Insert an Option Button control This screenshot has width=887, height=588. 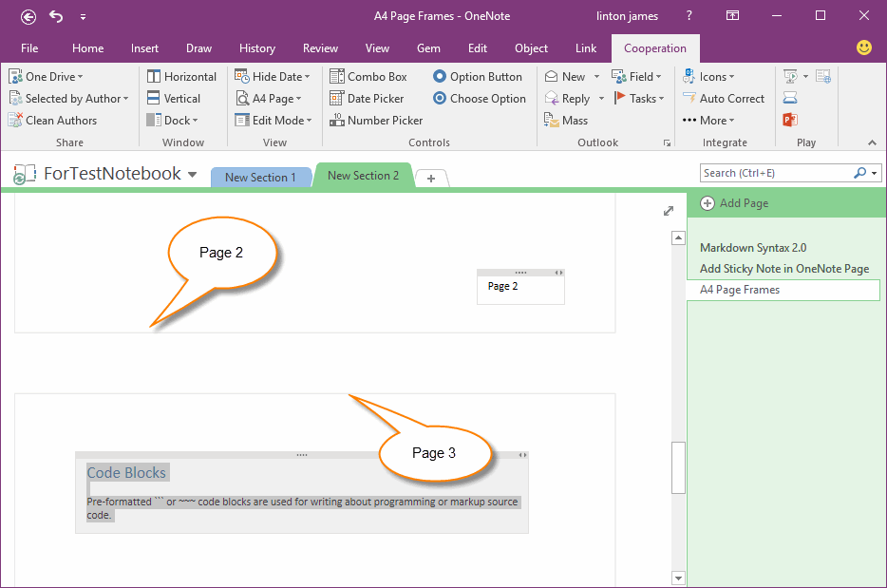[478, 76]
